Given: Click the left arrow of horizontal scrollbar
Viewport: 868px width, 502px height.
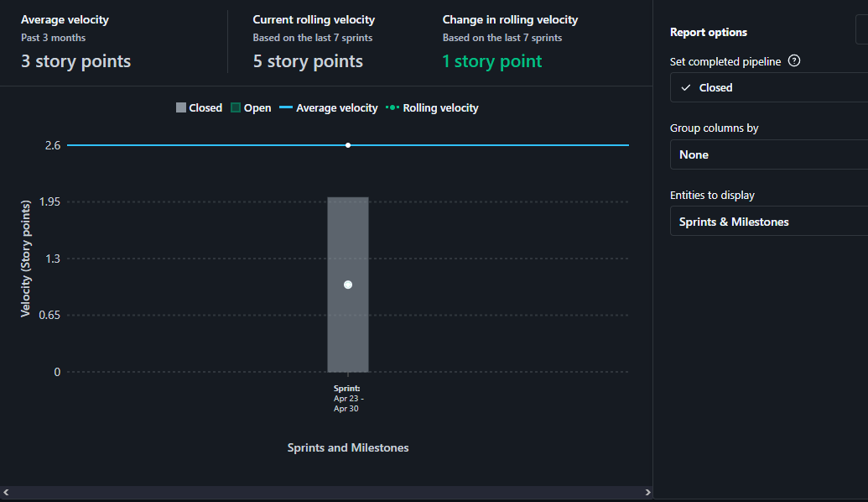Looking at the screenshot, I should [6, 492].
